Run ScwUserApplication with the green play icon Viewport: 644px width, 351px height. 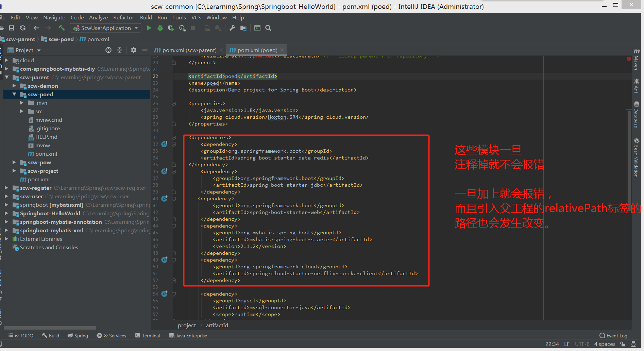149,28
